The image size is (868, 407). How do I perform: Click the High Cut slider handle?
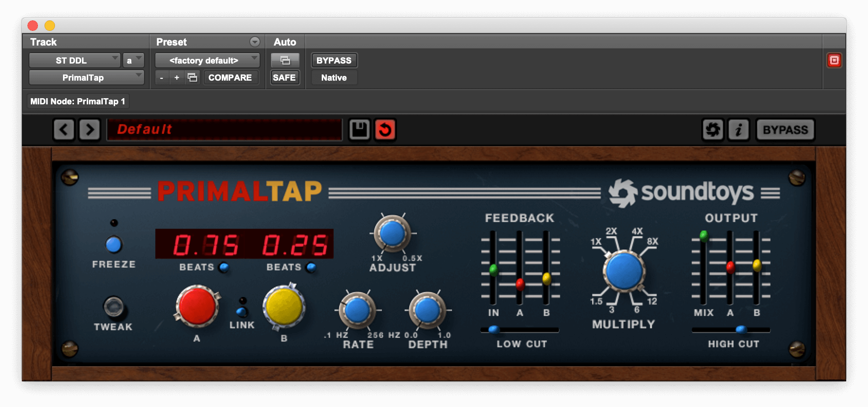(x=741, y=329)
